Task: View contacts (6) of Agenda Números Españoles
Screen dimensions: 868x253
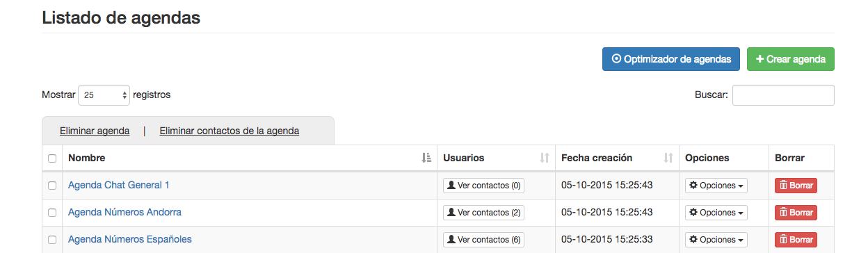Action: [x=483, y=240]
